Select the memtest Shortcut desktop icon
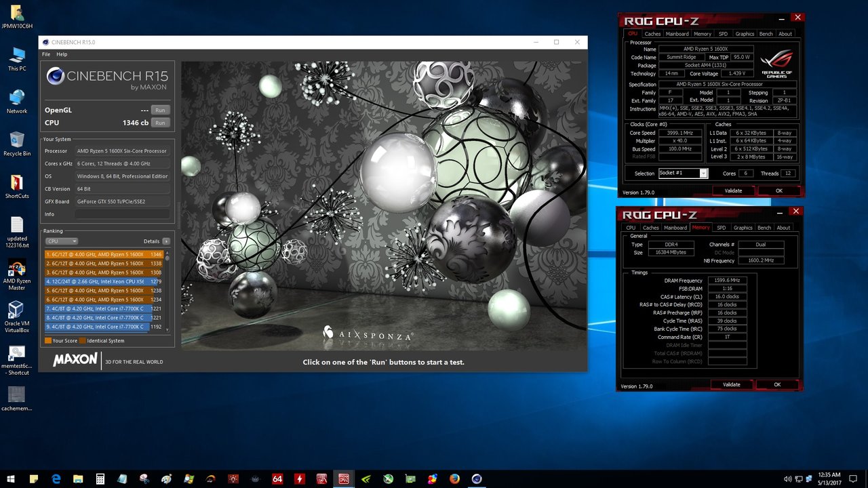 (17, 361)
